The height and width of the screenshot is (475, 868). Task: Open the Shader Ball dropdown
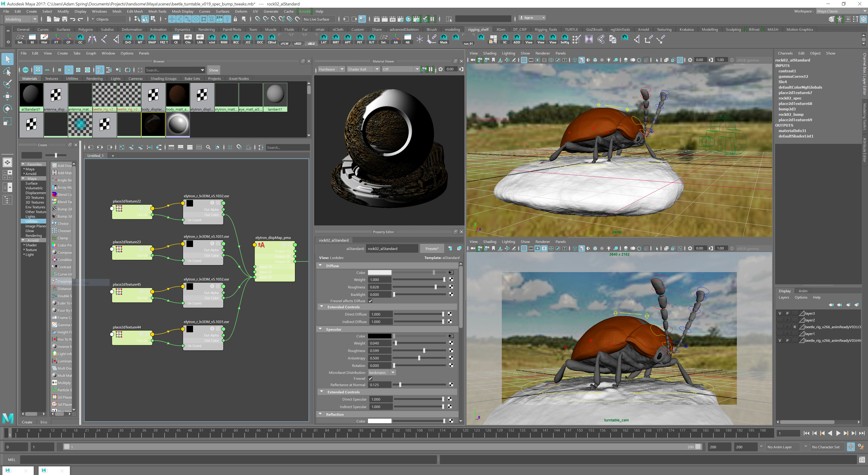(x=363, y=69)
